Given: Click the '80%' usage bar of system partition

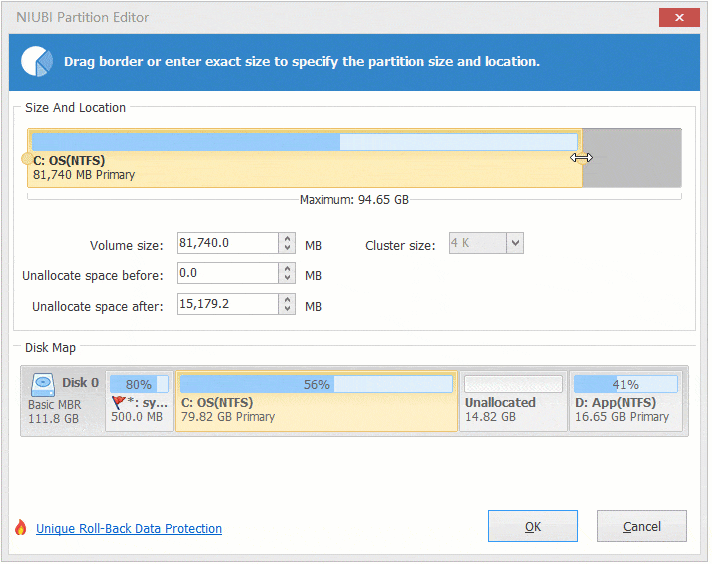Looking at the screenshot, I should [x=139, y=385].
